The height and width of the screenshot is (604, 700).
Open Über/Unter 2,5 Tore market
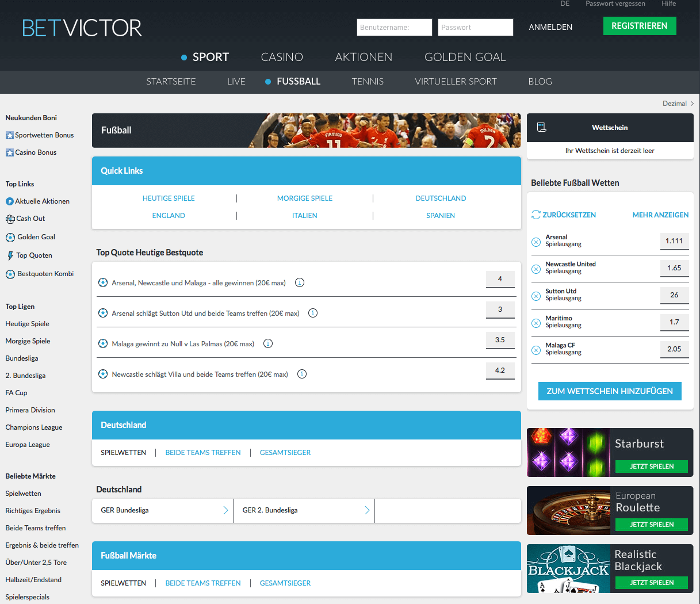(36, 563)
